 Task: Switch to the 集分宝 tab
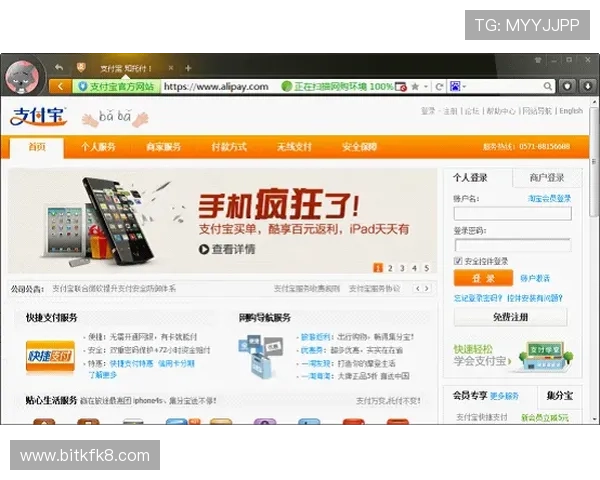pyautogui.click(x=559, y=395)
